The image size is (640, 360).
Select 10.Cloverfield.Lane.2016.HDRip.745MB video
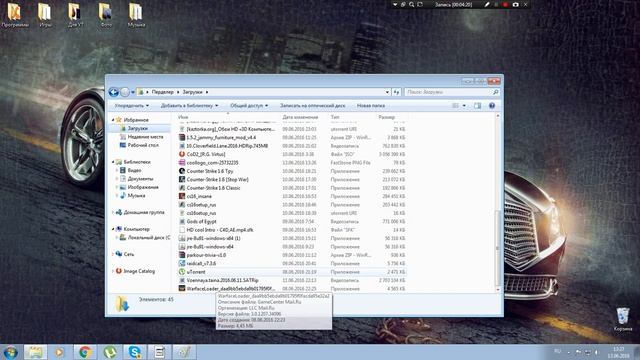pos(227,146)
